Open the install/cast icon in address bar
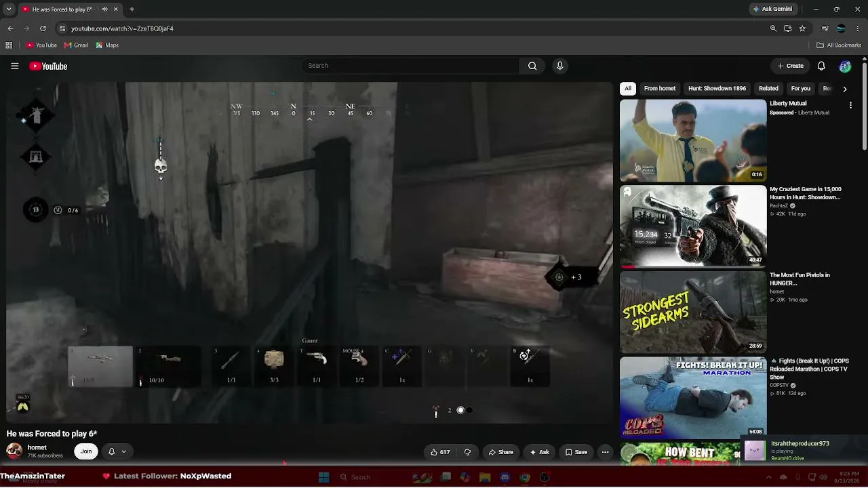This screenshot has width=868, height=488. click(788, 28)
